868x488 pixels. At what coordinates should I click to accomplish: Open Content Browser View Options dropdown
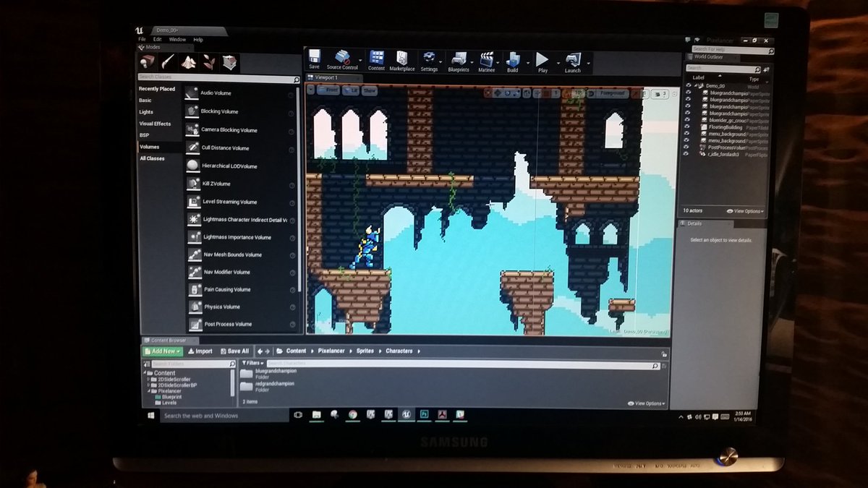(x=647, y=403)
